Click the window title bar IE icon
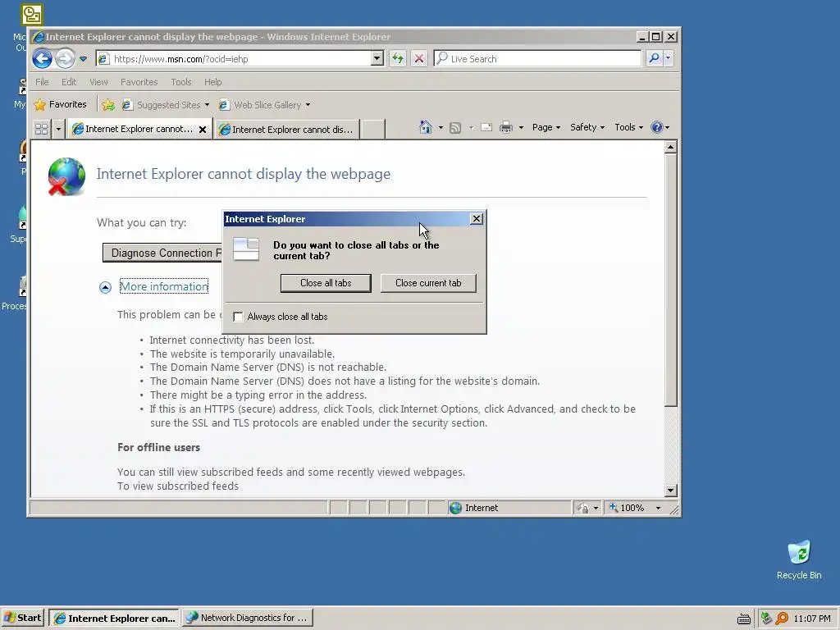 pyautogui.click(x=38, y=37)
